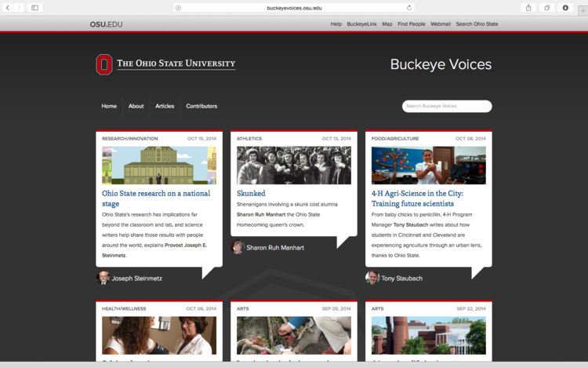Image resolution: width=588 pixels, height=368 pixels.
Task: Click the Health/Wellness category label
Action: pyautogui.click(x=124, y=308)
